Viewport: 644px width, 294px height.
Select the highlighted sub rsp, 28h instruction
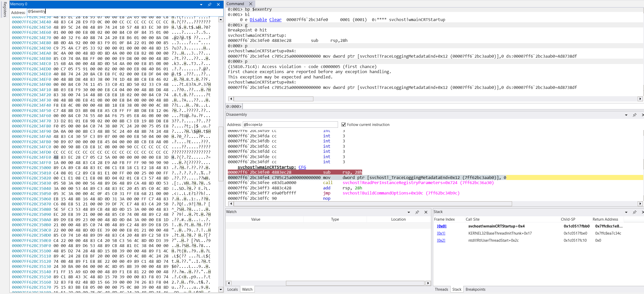pyautogui.click(x=295, y=172)
